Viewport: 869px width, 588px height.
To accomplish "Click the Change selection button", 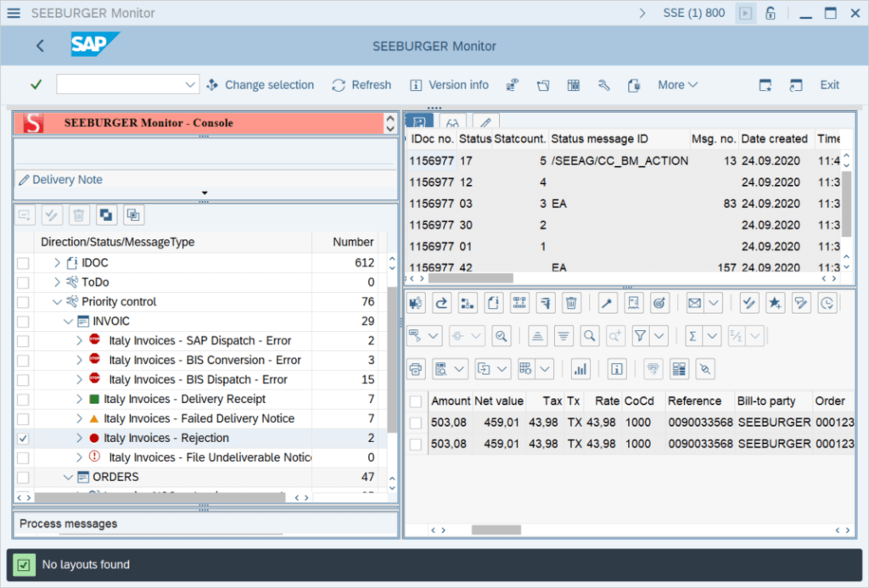I will tap(260, 85).
